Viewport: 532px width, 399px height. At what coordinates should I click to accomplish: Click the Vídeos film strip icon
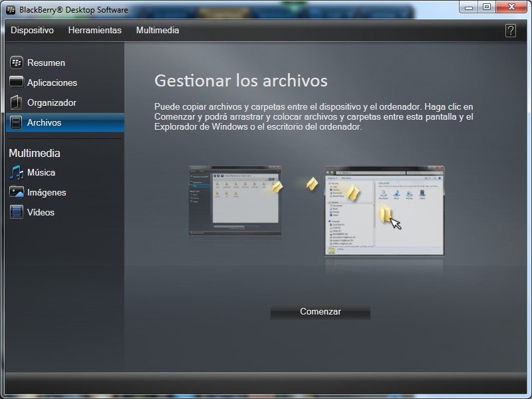16,212
